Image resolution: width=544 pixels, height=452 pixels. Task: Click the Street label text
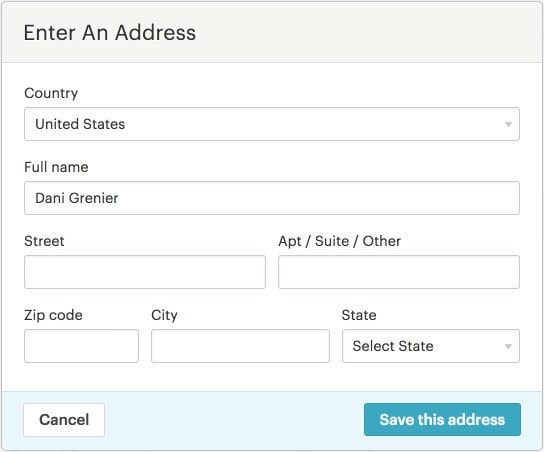click(44, 241)
